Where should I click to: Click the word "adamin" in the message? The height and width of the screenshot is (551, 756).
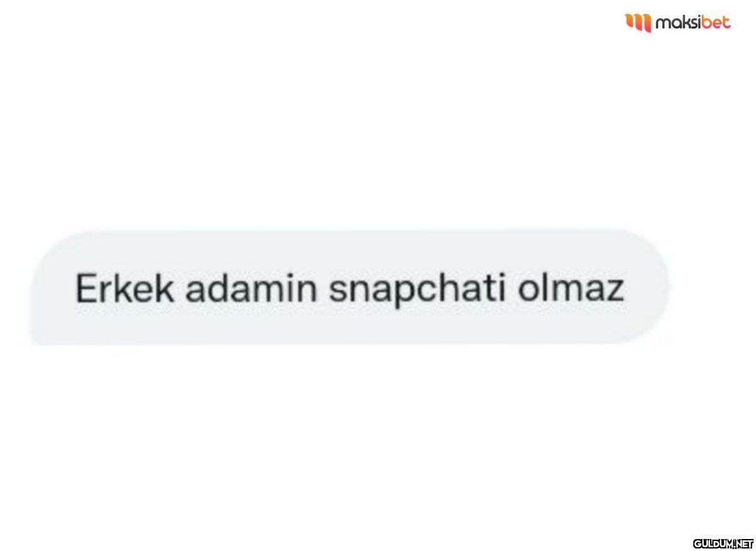tap(253, 289)
